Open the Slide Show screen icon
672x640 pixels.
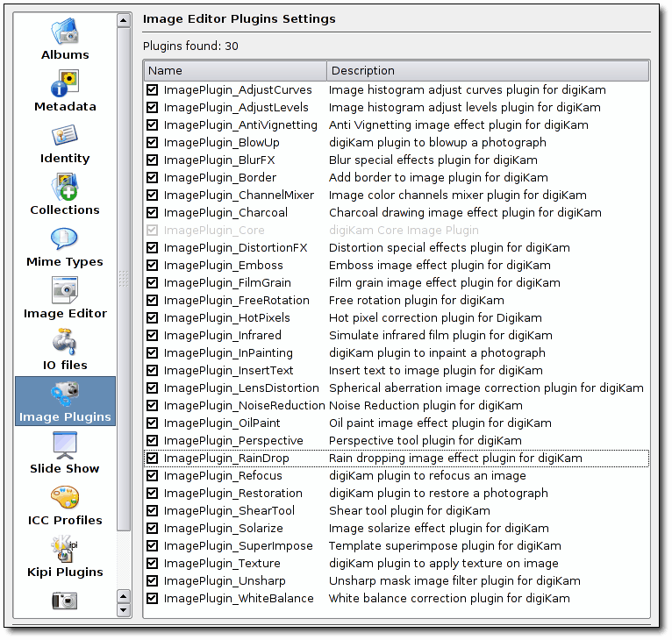point(65,445)
